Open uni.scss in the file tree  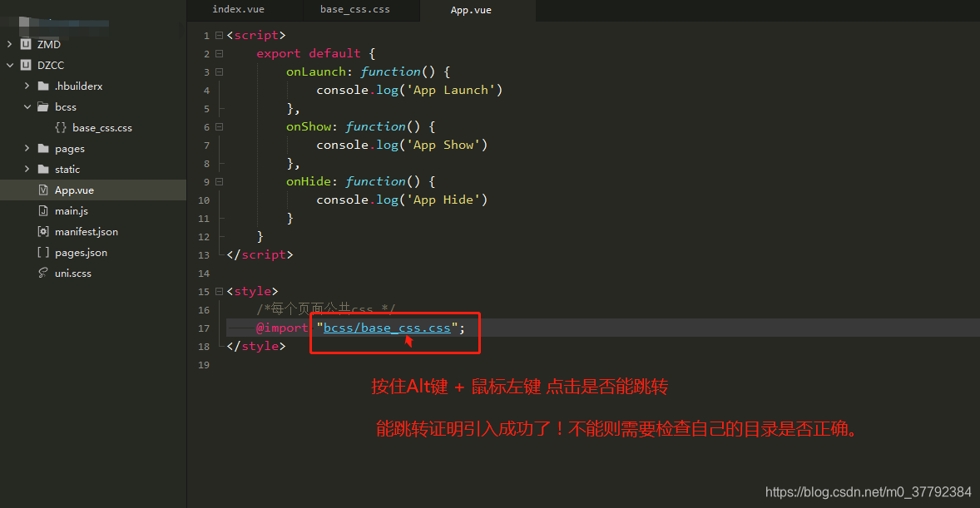click(73, 273)
